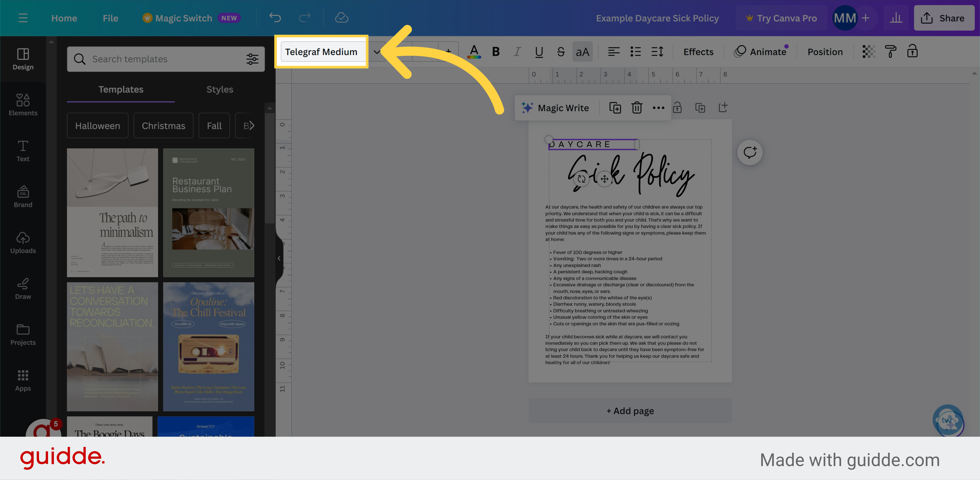Open the Home menu
The width and height of the screenshot is (980, 480).
64,18
